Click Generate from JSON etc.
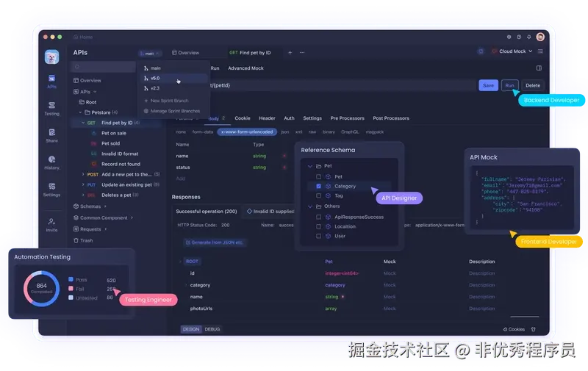 click(215, 242)
